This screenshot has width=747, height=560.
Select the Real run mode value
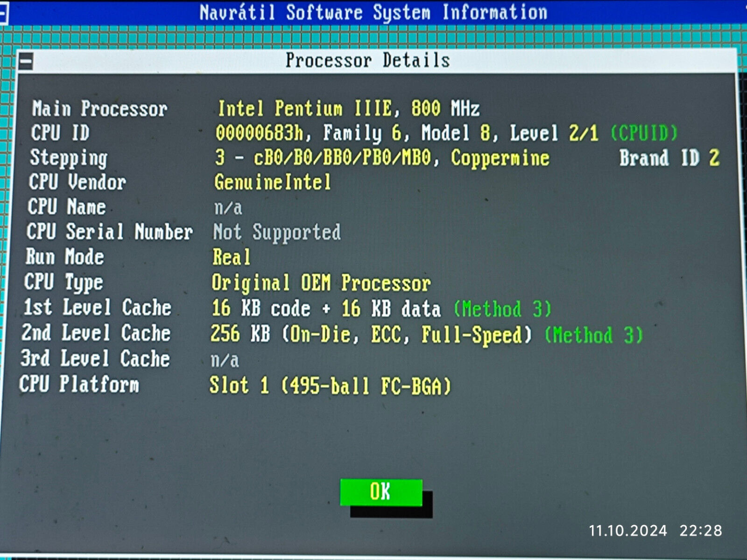[x=232, y=257]
